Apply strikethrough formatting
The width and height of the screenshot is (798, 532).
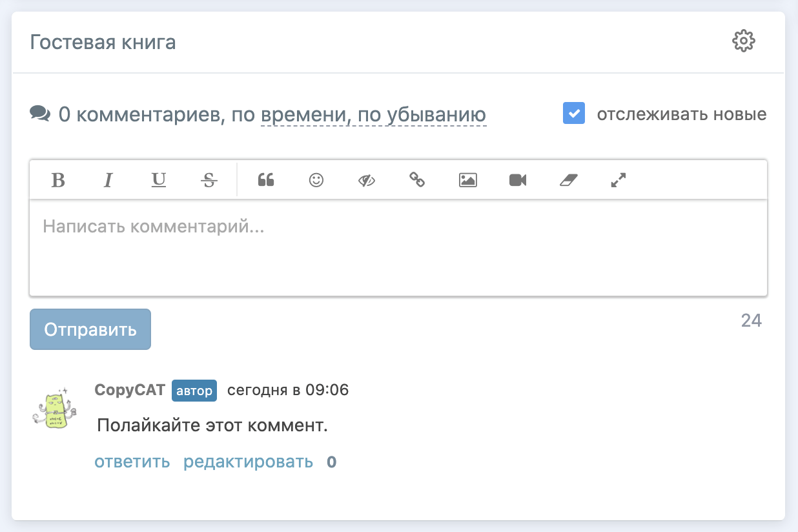pos(209,180)
